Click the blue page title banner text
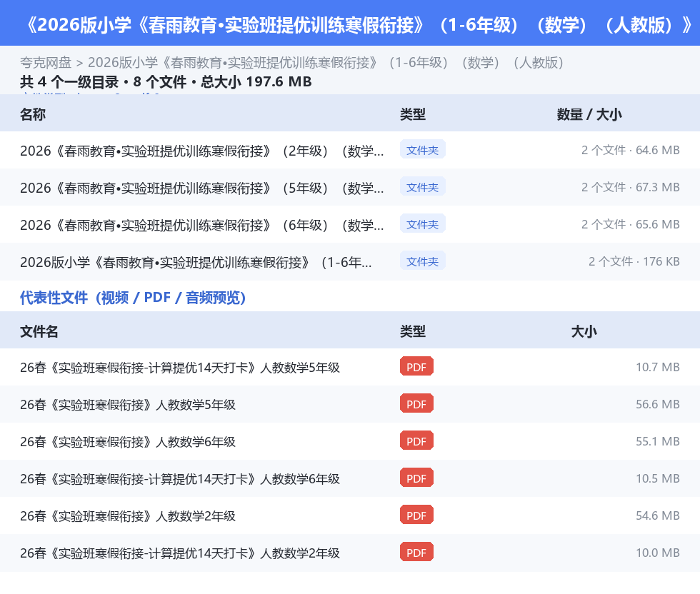 click(359, 25)
